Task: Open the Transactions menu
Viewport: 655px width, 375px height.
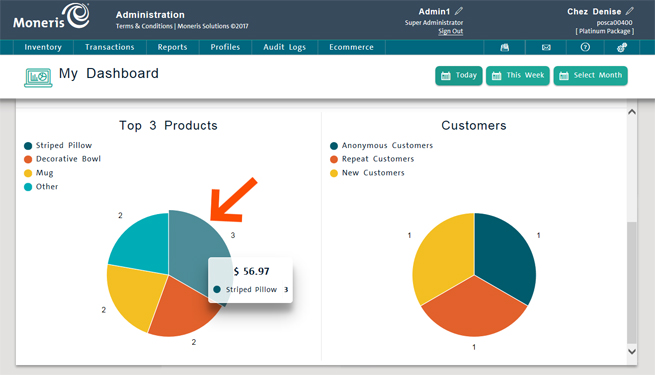Action: (110, 47)
